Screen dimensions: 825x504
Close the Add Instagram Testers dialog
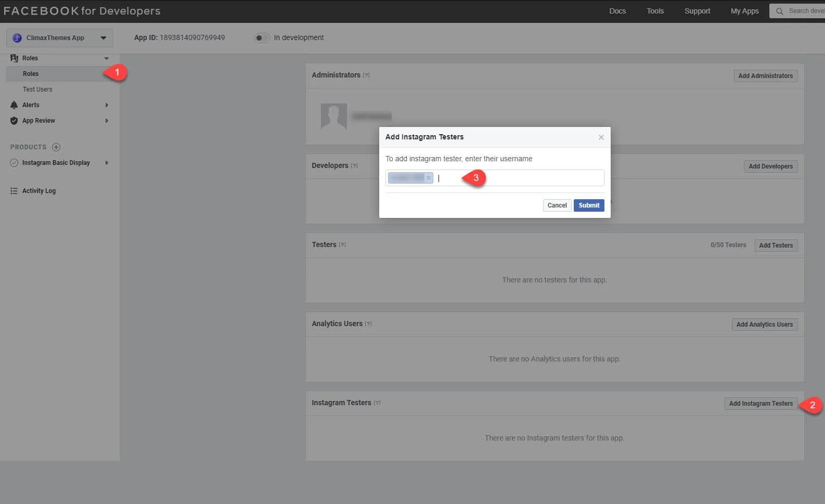(601, 137)
